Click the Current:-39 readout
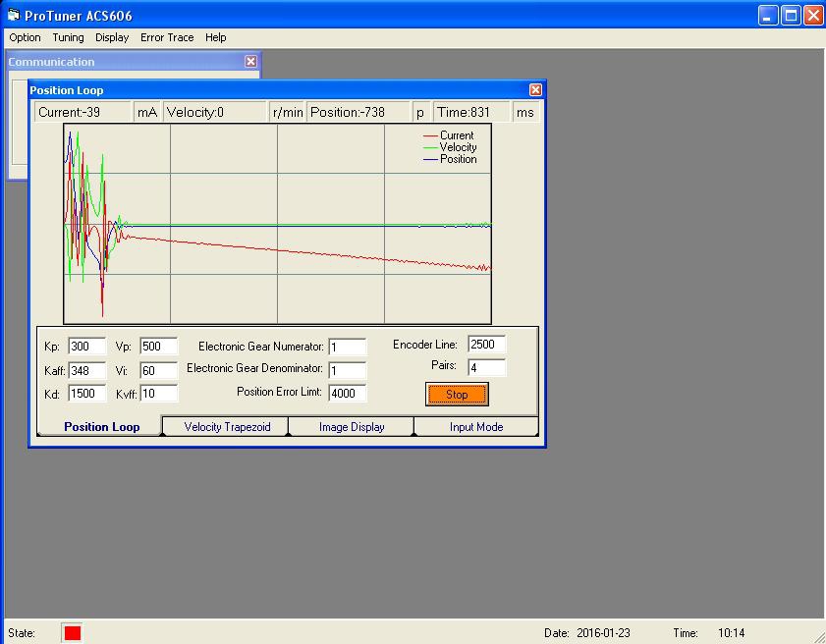This screenshot has width=826, height=644. [83, 112]
